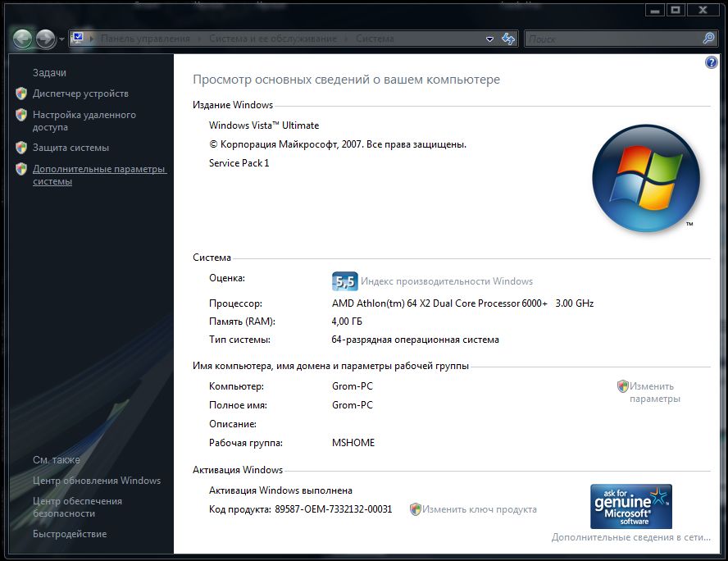Image resolution: width=728 pixels, height=561 pixels.
Task: Click the shield icon beside Защита системы
Action: (x=21, y=148)
